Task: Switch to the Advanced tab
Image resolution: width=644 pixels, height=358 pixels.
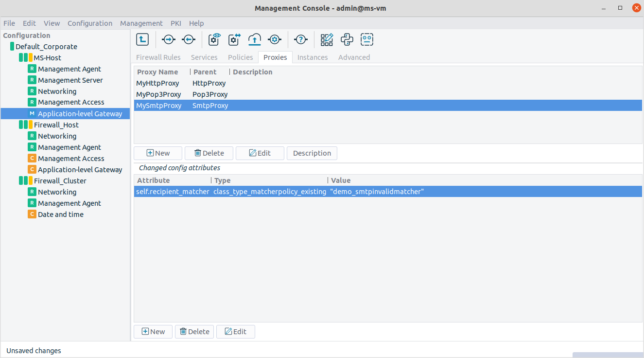Action: 354,57
